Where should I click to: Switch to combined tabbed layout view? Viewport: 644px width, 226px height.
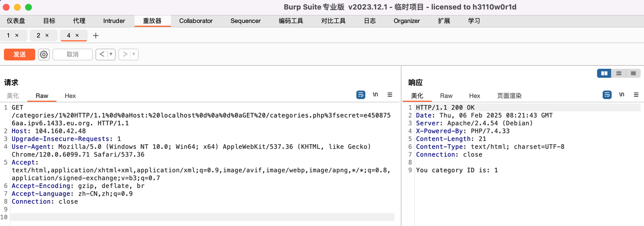tap(633, 73)
